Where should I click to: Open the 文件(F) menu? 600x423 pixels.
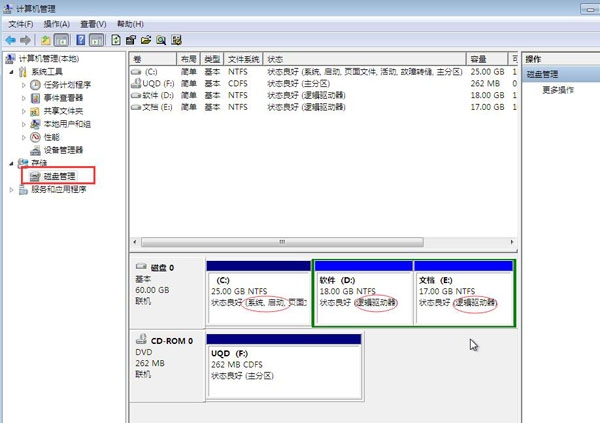(x=21, y=24)
